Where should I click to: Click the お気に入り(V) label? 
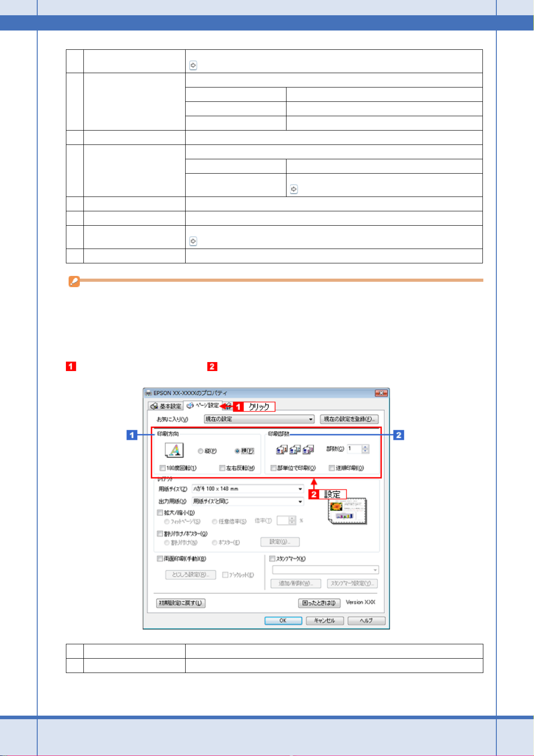point(173,420)
